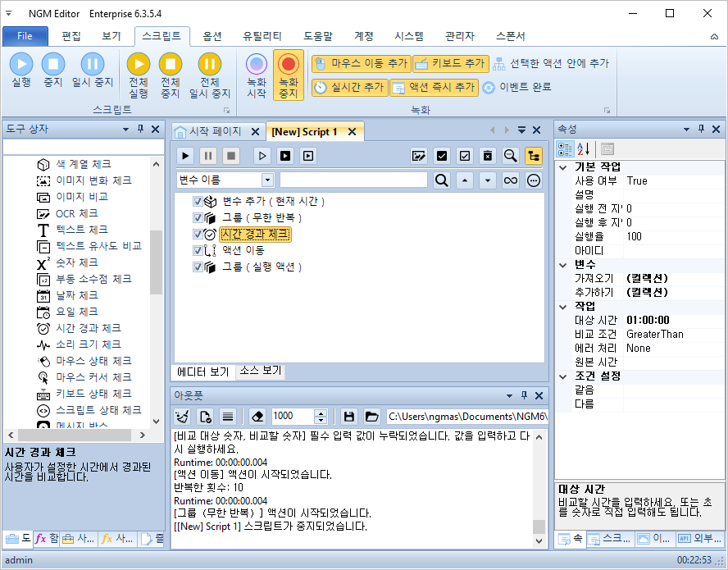Click the 대상 시간 value 01:00:00
Viewport: 728px width, 570px height.
pyautogui.click(x=648, y=320)
